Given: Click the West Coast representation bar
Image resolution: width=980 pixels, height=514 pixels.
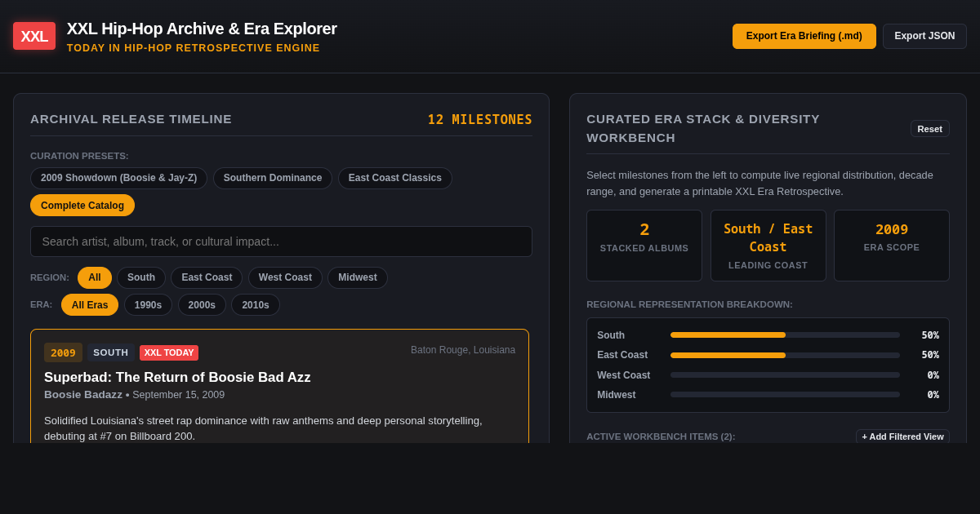Looking at the screenshot, I should coord(785,375).
